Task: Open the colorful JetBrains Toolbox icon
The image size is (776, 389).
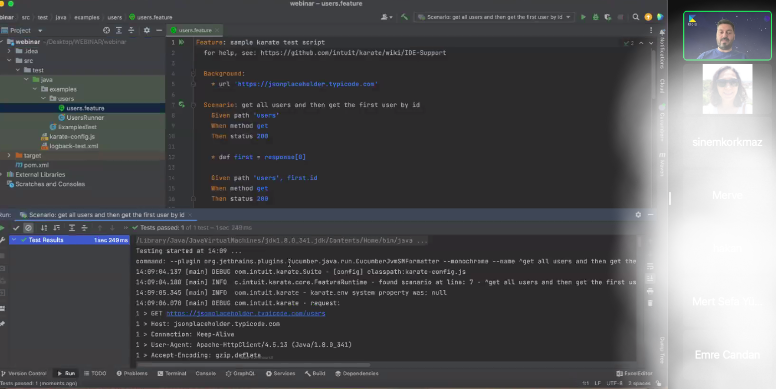Action: tap(660, 17)
